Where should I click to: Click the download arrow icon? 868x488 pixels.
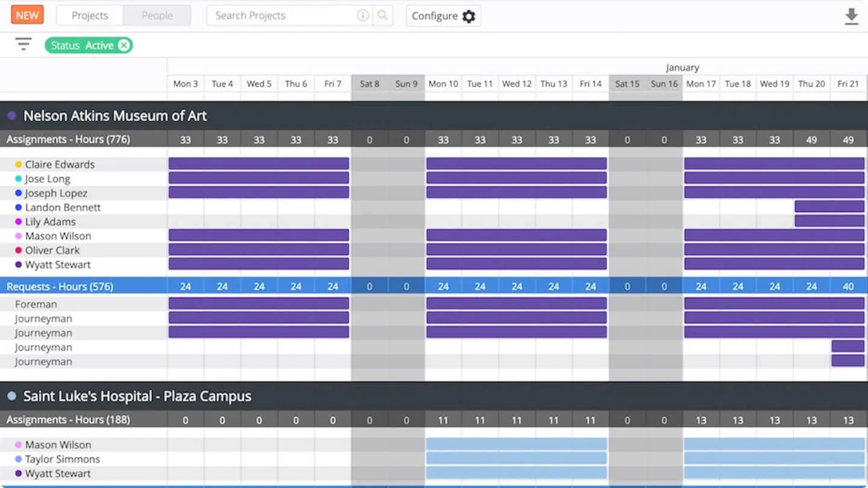[x=851, y=16]
